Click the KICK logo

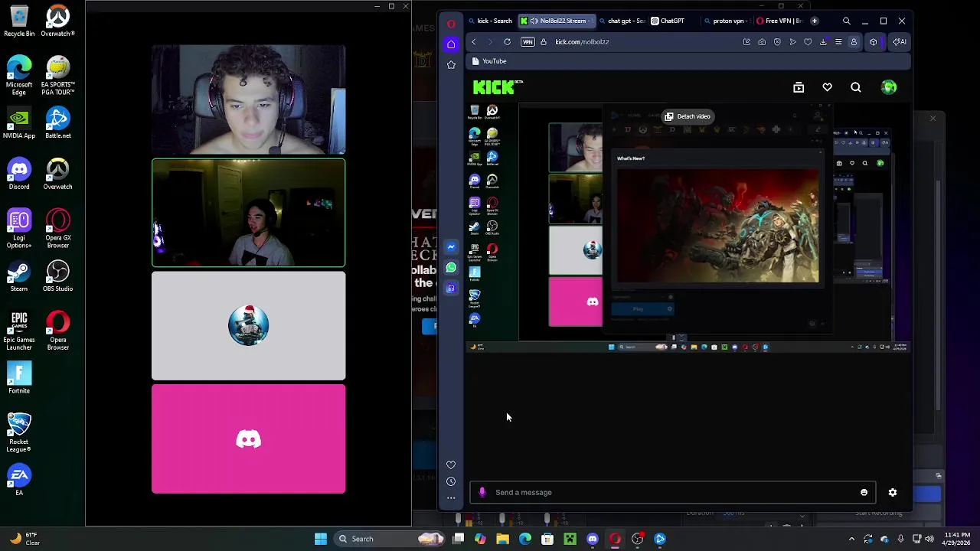point(496,87)
